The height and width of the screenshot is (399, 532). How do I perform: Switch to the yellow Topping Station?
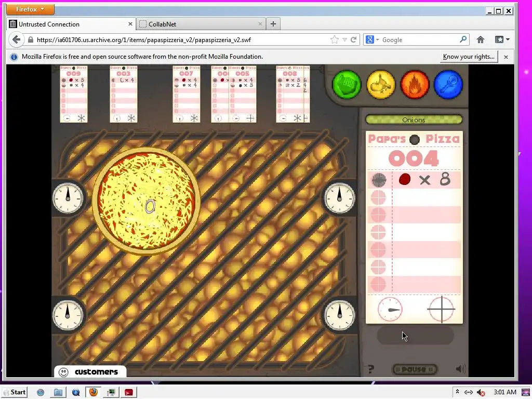click(381, 85)
